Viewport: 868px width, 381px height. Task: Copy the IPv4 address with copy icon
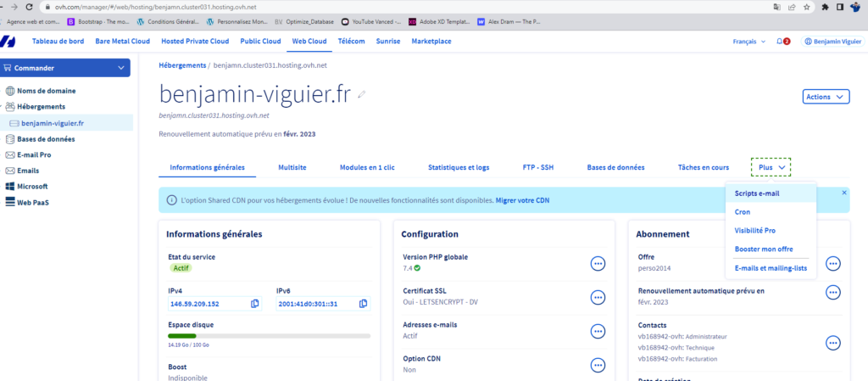coord(255,304)
